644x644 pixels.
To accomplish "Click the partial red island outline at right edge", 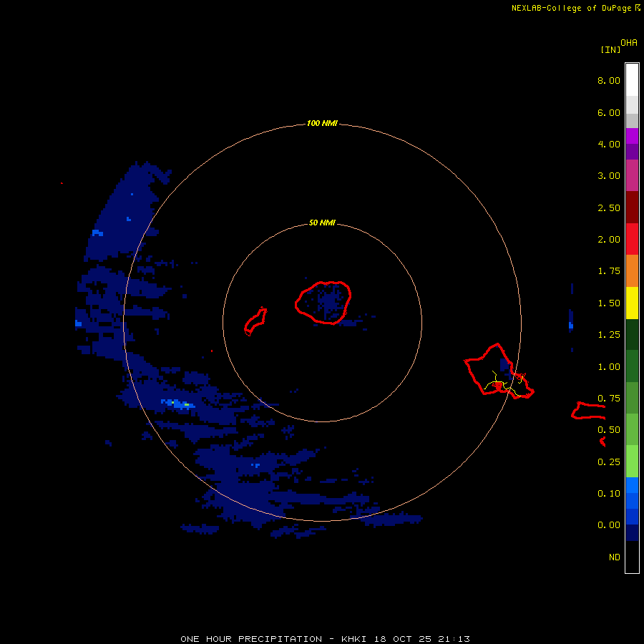I will (588, 411).
